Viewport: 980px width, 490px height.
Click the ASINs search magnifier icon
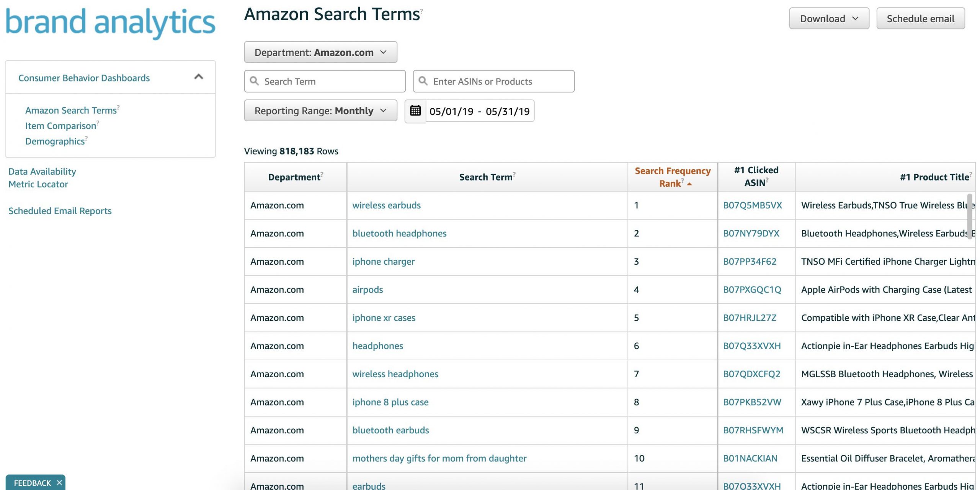423,81
